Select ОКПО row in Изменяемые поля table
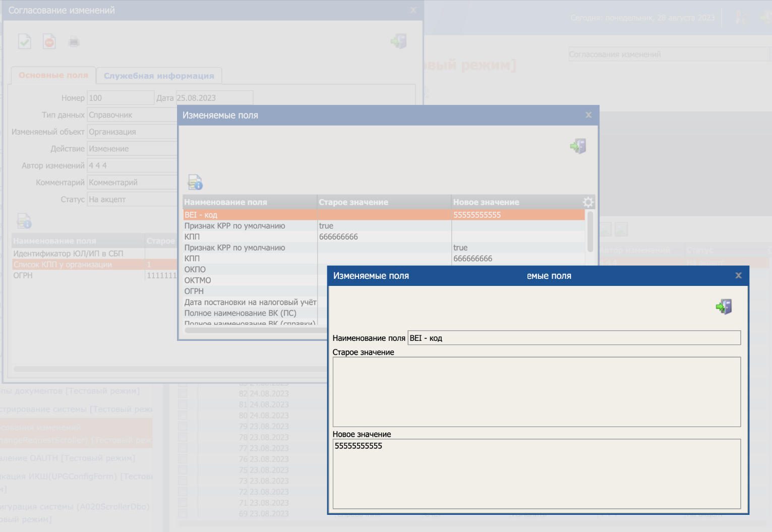The image size is (772, 532). point(250,269)
